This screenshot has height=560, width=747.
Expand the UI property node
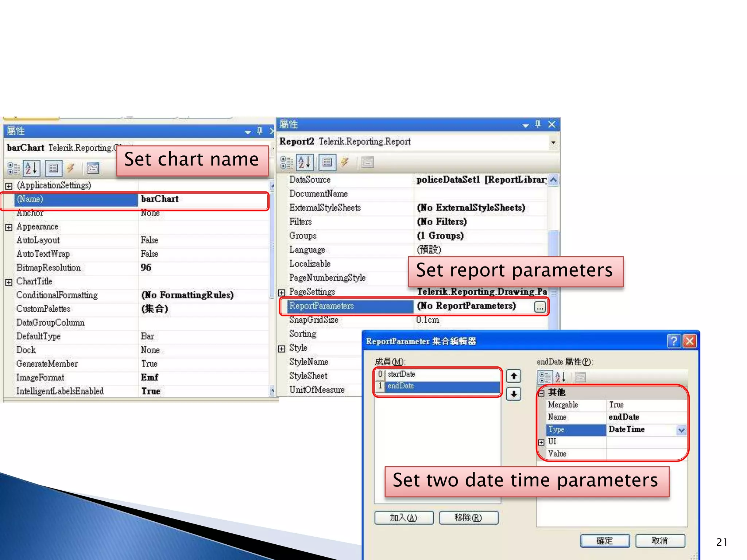click(x=541, y=442)
